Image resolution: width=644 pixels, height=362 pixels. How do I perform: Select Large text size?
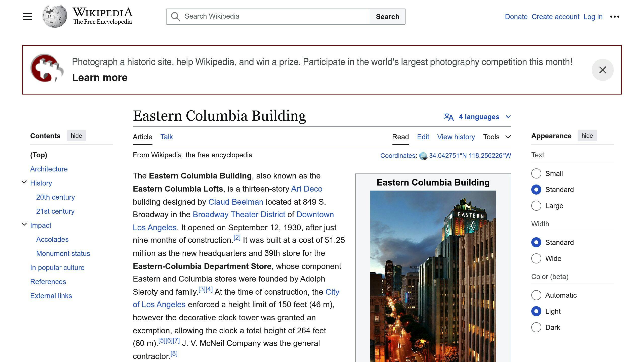click(x=537, y=206)
